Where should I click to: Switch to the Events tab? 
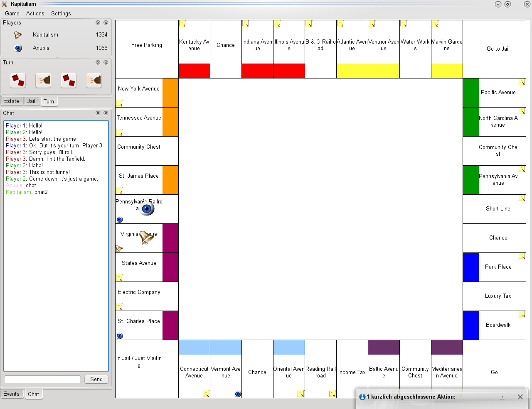pos(11,394)
